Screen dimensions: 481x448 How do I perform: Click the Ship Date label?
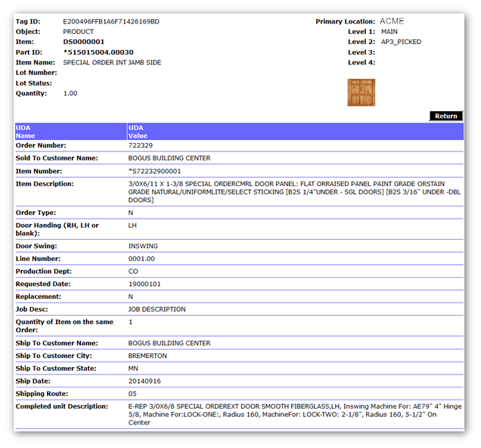33,381
